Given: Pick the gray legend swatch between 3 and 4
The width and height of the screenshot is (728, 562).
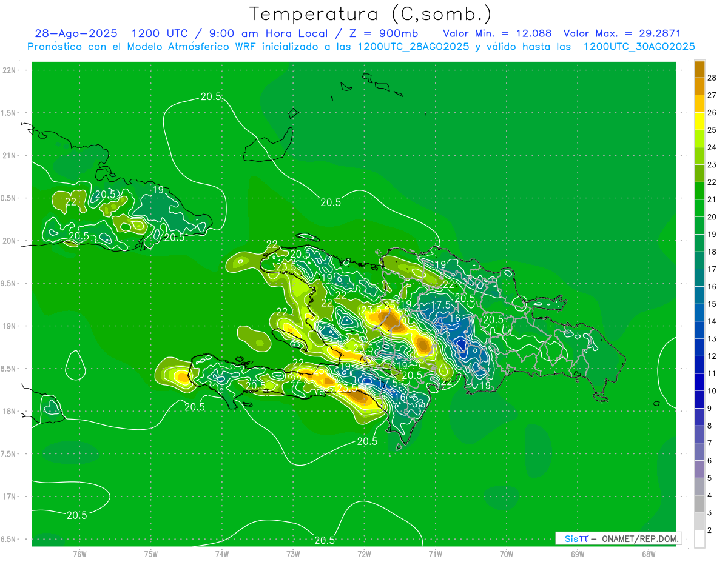Looking at the screenshot, I should [699, 504].
